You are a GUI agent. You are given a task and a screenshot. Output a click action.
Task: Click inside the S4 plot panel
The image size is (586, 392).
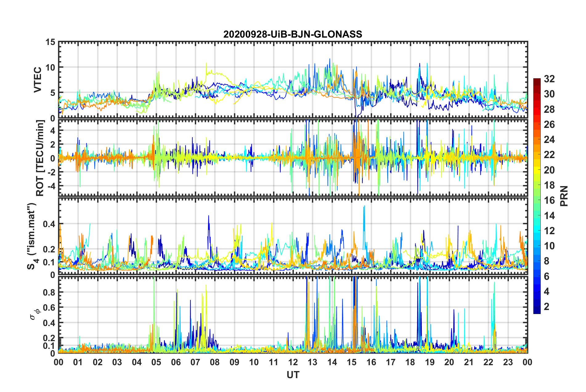(x=293, y=236)
